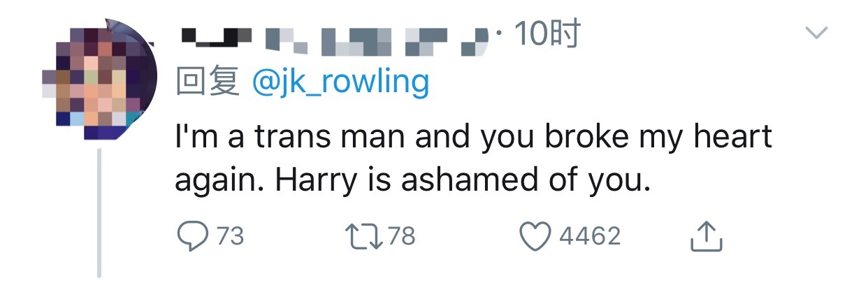Click the grey thread line below the avatar
The height and width of the screenshot is (292, 868).
click(x=99, y=210)
